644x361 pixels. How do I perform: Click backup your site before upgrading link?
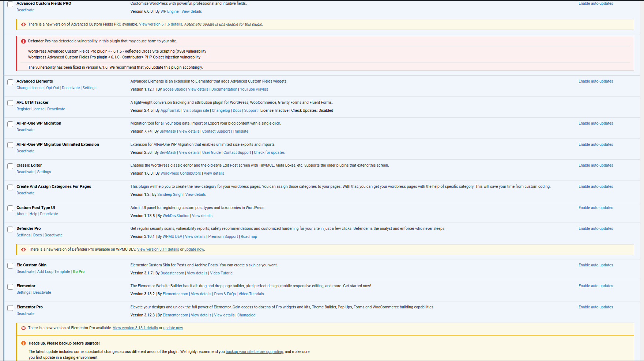pos(254,352)
